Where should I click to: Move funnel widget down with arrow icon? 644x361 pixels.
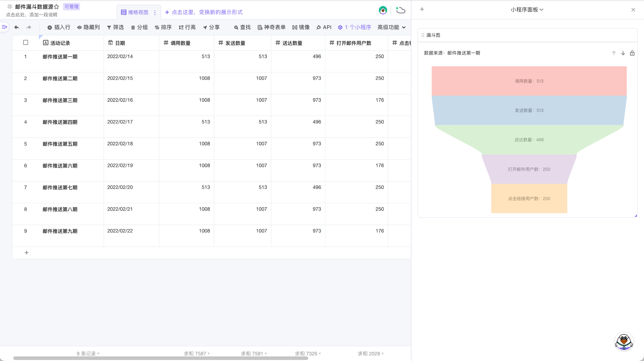(623, 53)
